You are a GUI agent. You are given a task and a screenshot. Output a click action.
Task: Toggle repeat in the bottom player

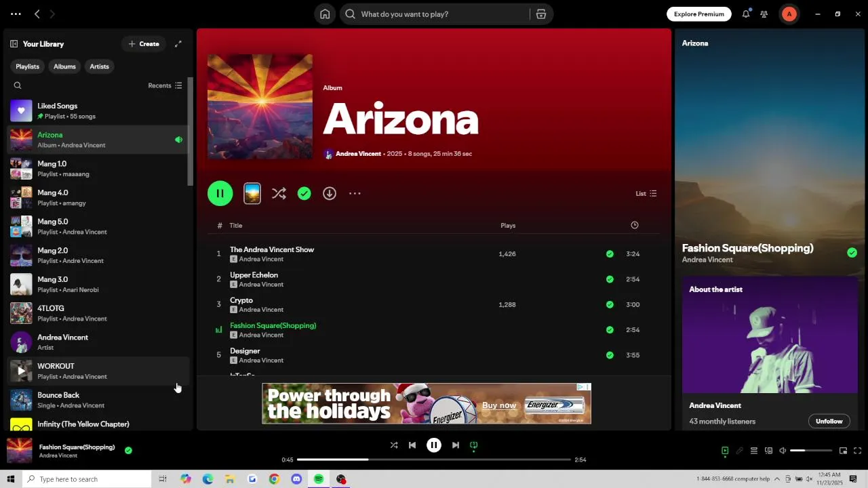[474, 445]
